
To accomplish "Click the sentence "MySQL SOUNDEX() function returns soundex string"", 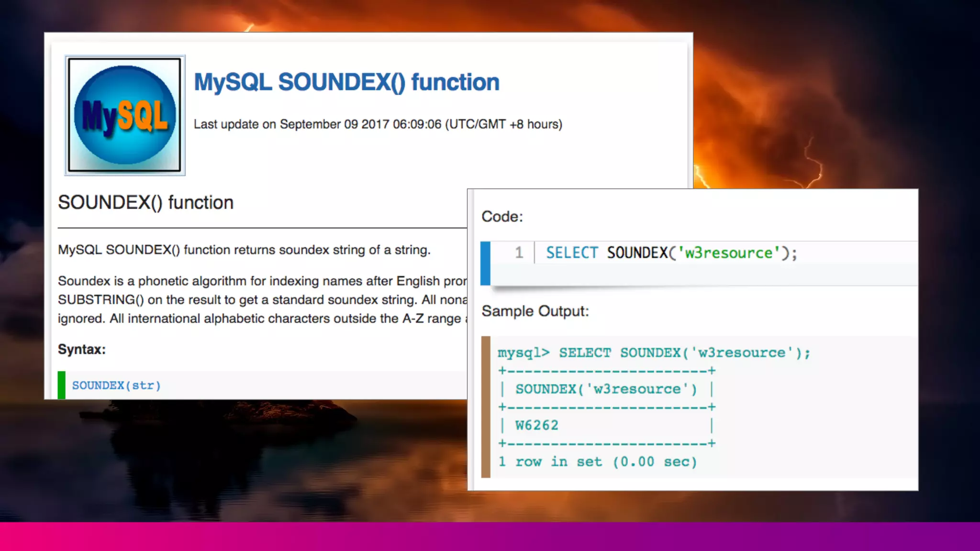I will pyautogui.click(x=244, y=250).
